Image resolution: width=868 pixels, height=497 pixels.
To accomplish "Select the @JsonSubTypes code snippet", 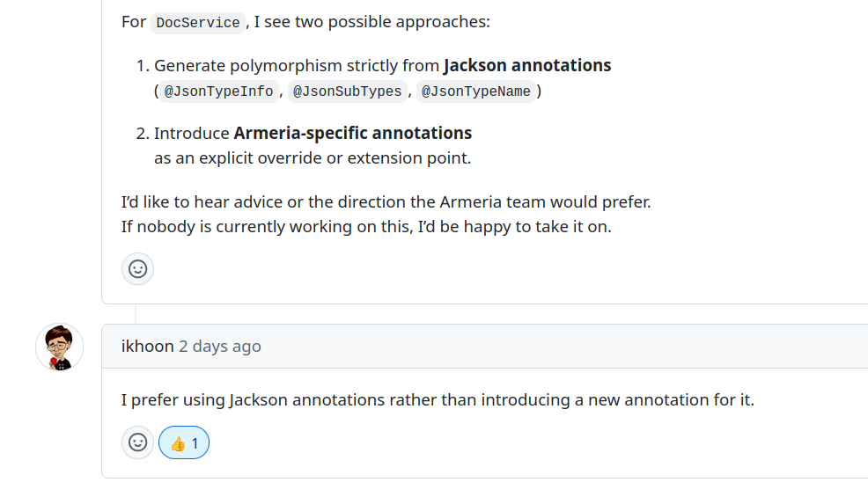I will (347, 91).
